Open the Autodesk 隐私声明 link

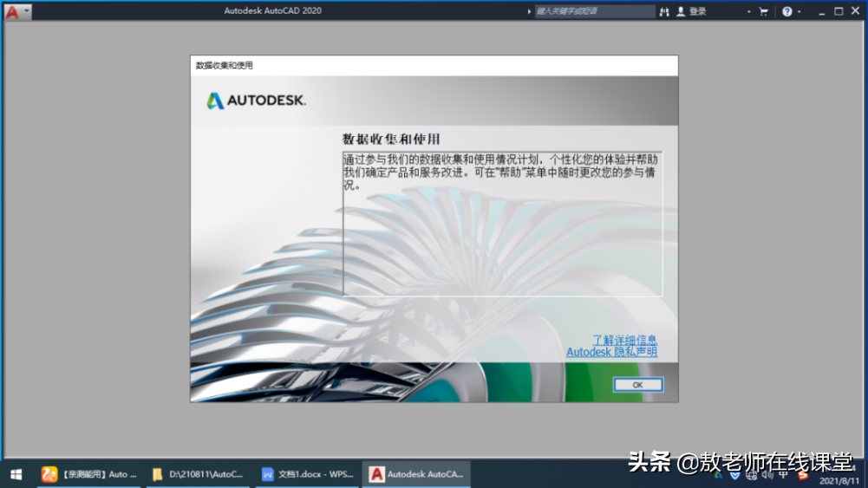click(x=611, y=352)
